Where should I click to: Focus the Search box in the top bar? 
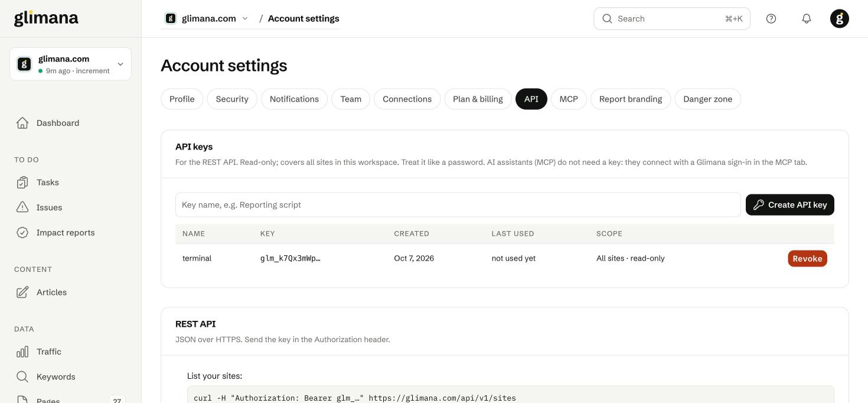pos(672,18)
